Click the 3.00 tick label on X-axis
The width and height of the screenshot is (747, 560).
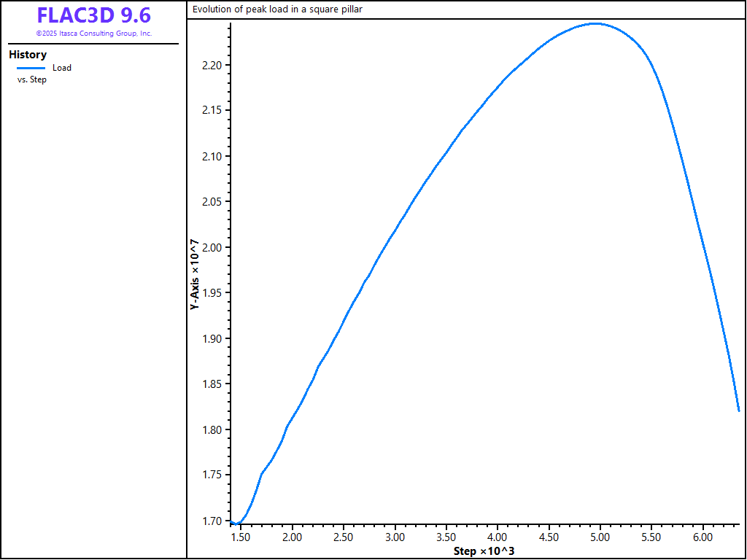point(395,537)
